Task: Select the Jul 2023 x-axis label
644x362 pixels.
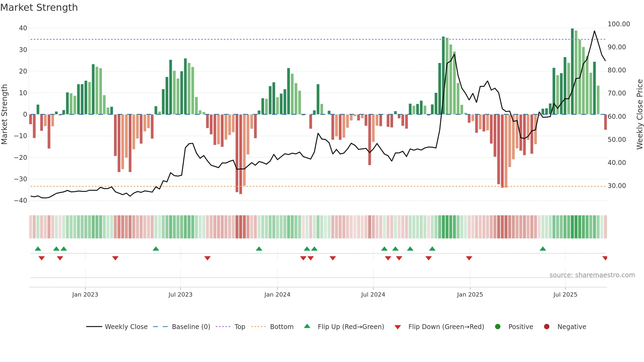Action: pos(180,294)
